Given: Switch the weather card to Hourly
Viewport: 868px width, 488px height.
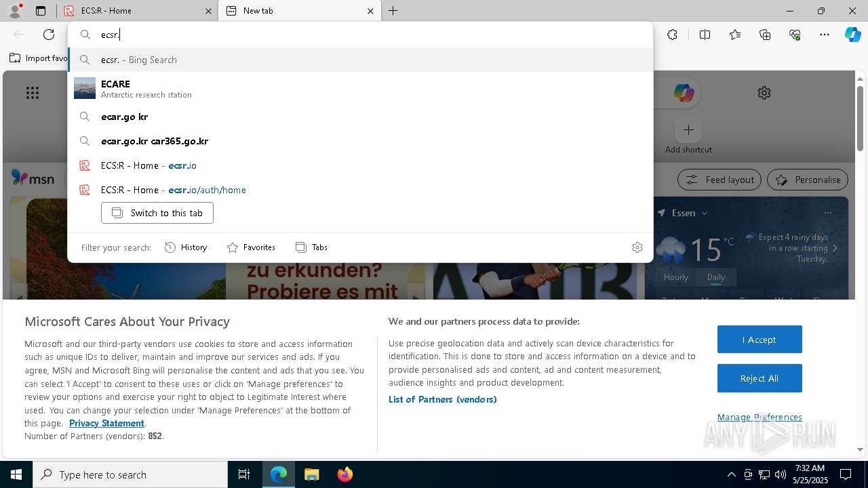Looking at the screenshot, I should pos(676,277).
